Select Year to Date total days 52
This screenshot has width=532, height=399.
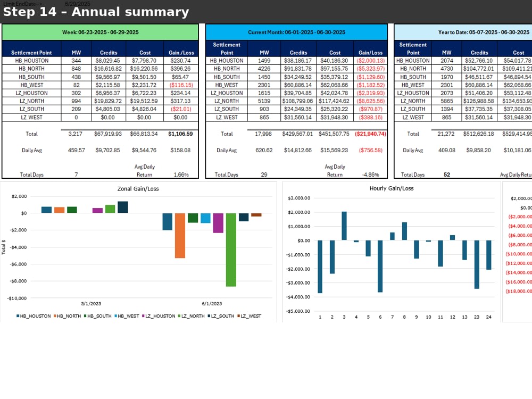(x=447, y=174)
